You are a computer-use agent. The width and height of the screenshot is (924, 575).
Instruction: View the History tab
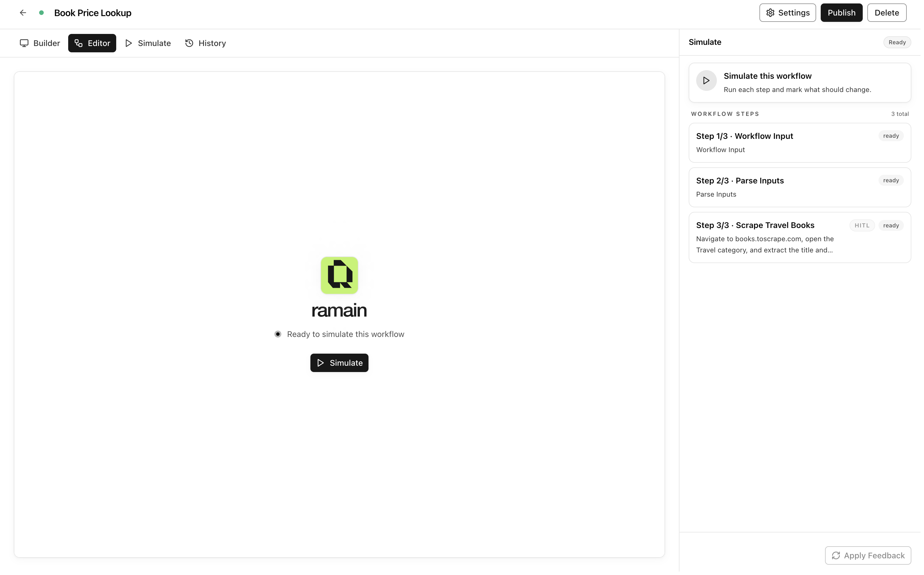tap(207, 43)
